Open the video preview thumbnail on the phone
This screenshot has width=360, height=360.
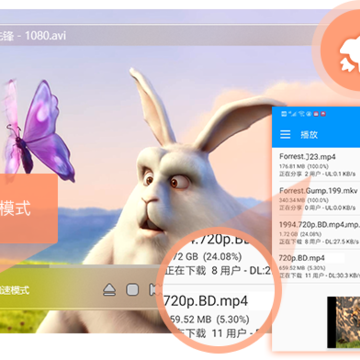click(x=343, y=322)
